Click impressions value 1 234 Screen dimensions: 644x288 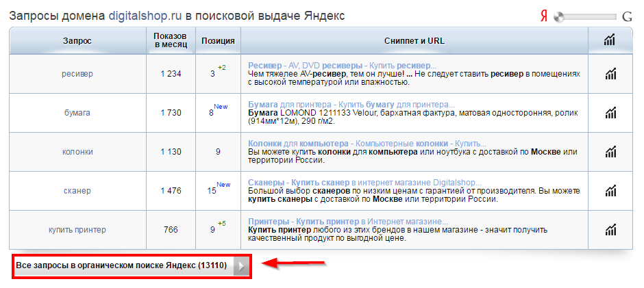tap(171, 74)
